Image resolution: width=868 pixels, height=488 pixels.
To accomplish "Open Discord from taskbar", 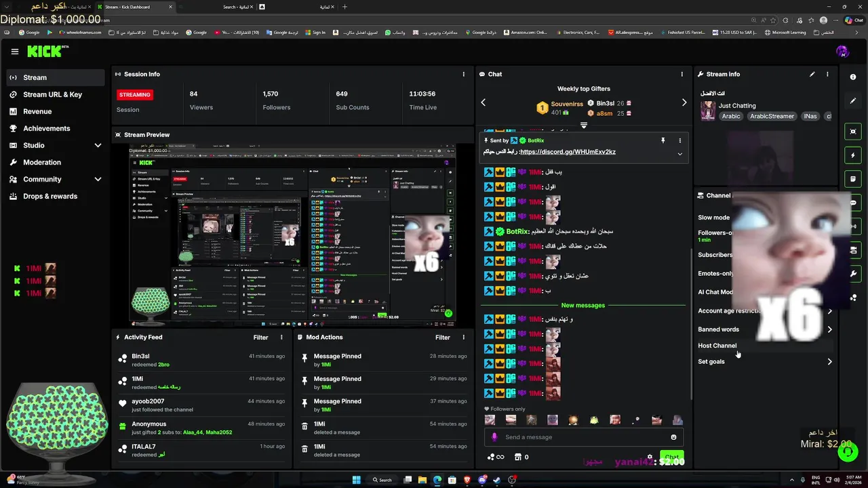I will tap(482, 480).
